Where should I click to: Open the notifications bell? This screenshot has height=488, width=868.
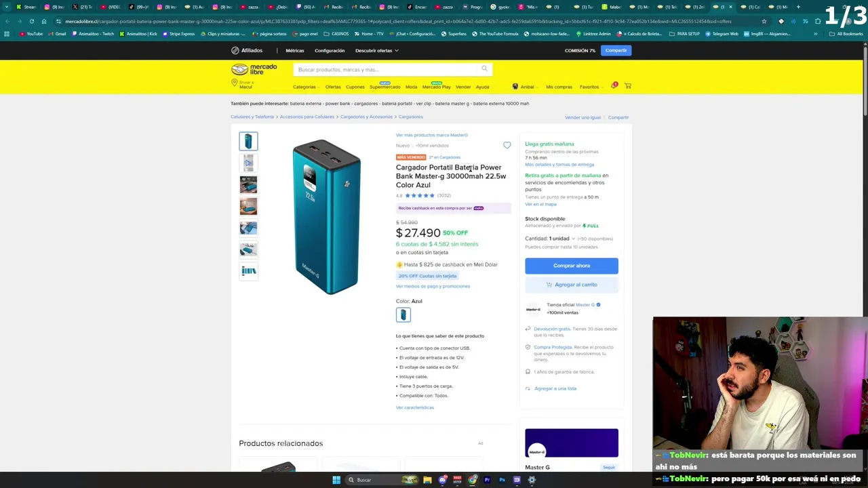pos(614,86)
